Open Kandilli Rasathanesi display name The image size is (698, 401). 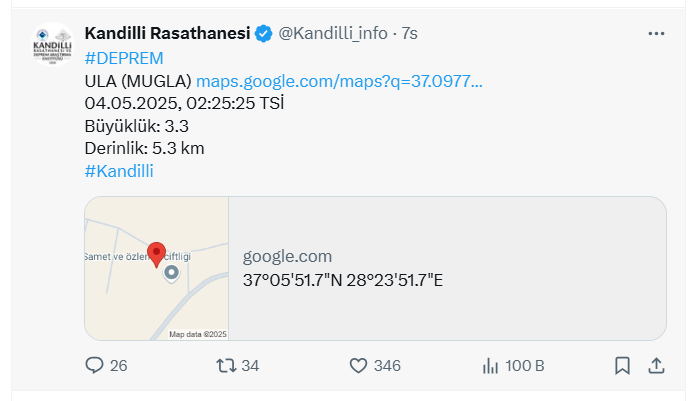167,33
